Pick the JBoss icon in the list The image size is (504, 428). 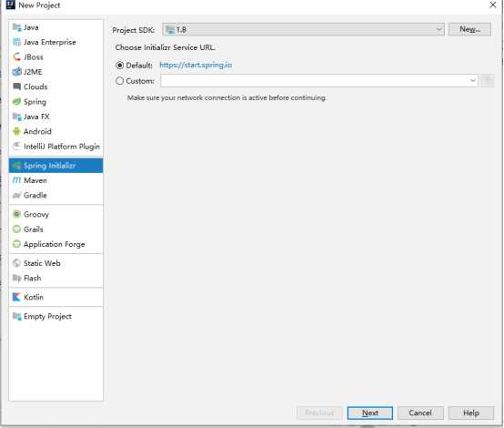pyautogui.click(x=16, y=57)
